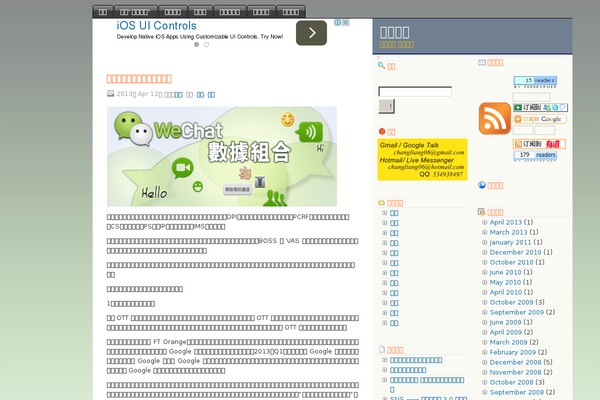Open the April 2010 archive
The width and height of the screenshot is (600, 400).
click(x=505, y=292)
